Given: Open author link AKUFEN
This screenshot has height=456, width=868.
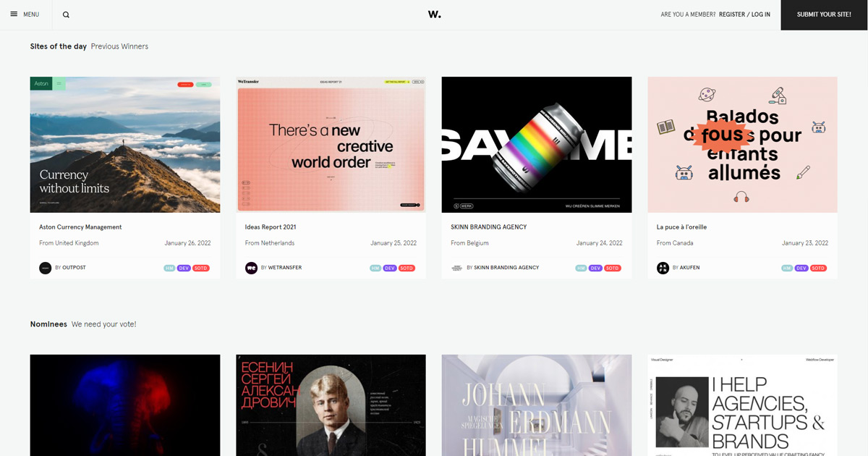Looking at the screenshot, I should [x=689, y=268].
